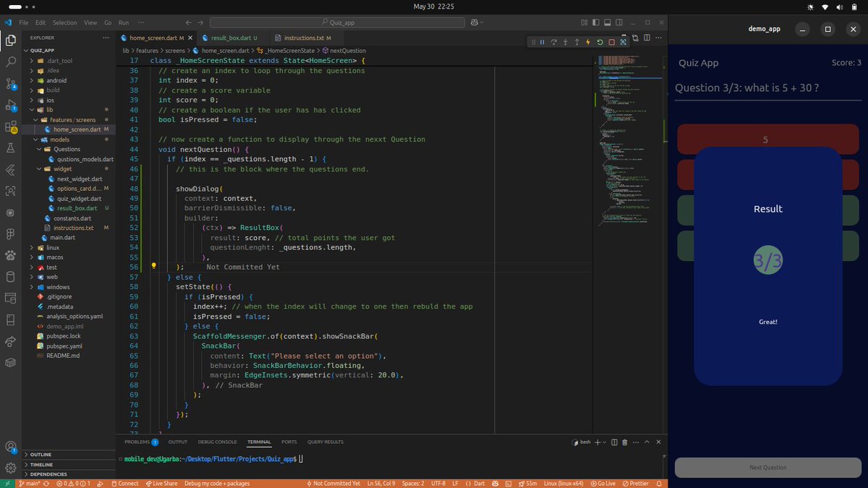Open the File menu
Viewport: 868px width, 488px height.
pyautogui.click(x=24, y=23)
